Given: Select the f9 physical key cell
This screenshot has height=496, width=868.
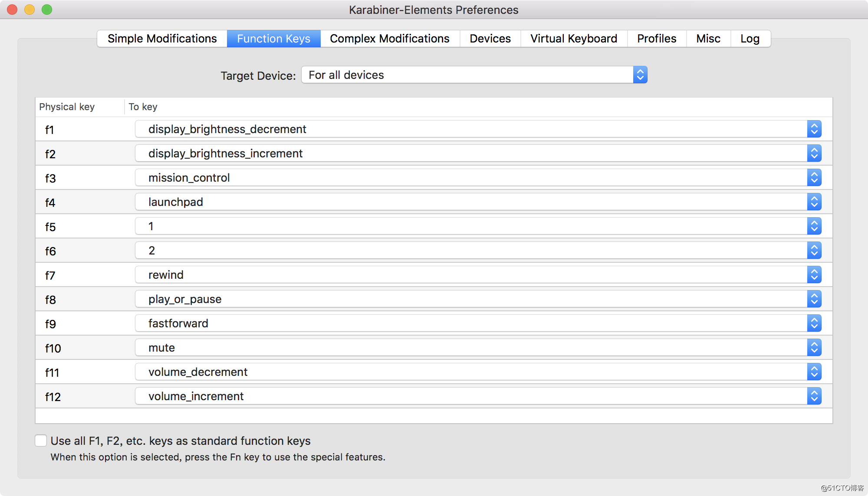Looking at the screenshot, I should tap(80, 323).
